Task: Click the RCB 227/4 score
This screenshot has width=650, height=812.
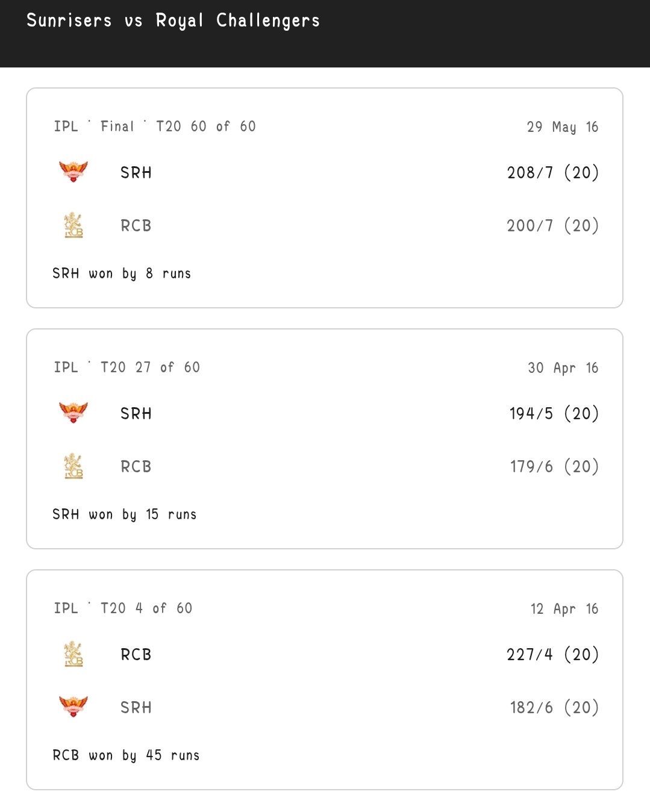Action: [552, 655]
